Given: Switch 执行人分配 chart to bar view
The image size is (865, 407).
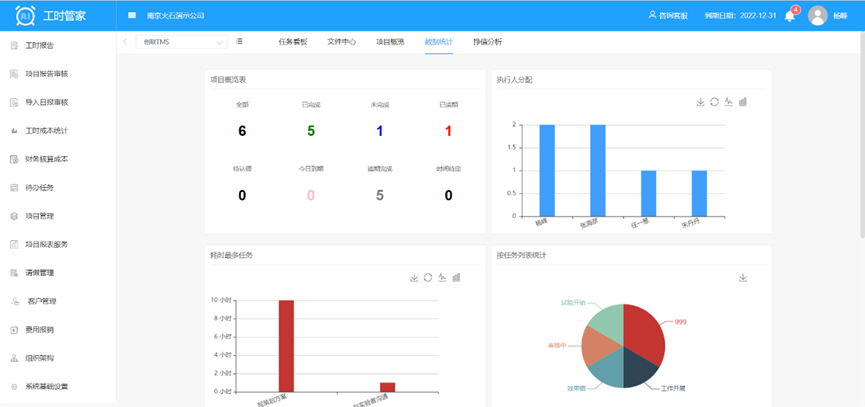Looking at the screenshot, I should pos(743,102).
